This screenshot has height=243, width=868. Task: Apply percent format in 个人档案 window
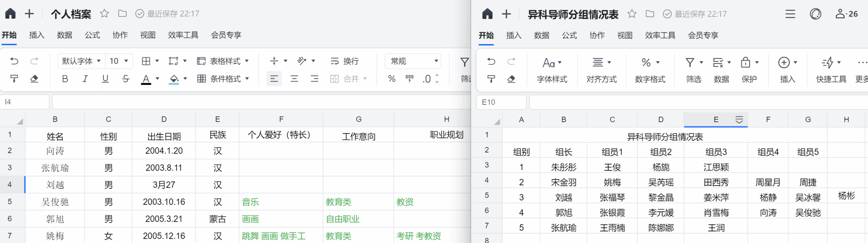[x=392, y=79]
